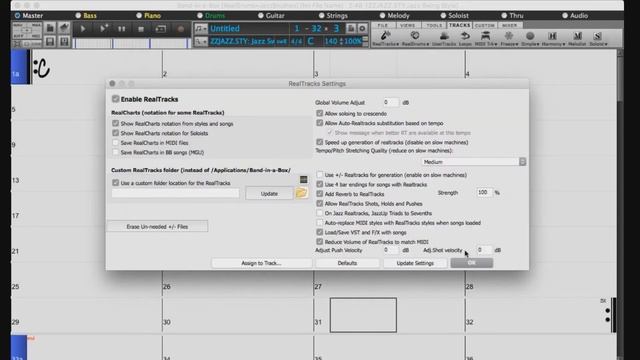The image size is (640, 360).
Task: Switch to the Custom tab
Action: 485,25
